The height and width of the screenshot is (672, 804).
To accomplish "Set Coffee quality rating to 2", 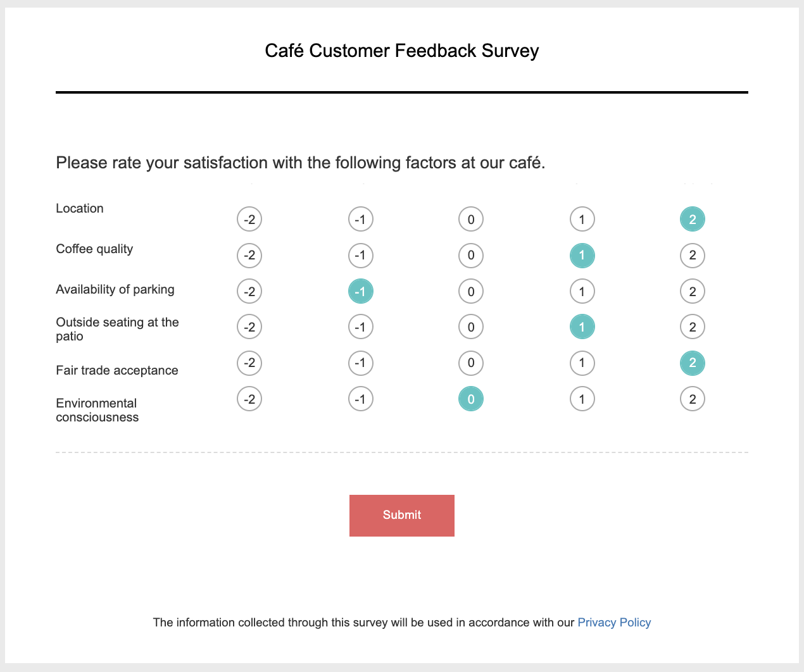I will [x=693, y=256].
